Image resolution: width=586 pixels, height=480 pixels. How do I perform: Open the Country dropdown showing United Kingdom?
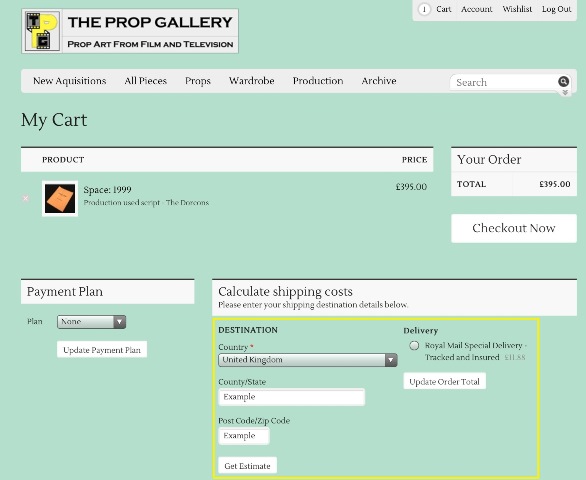point(308,360)
